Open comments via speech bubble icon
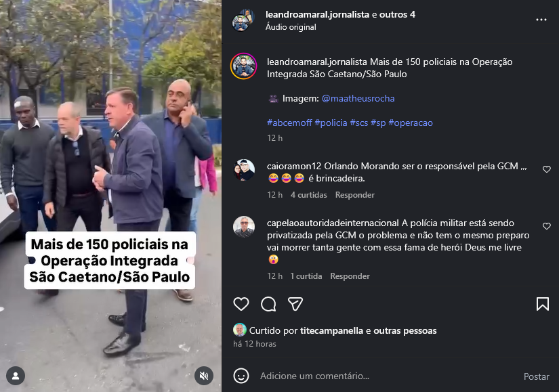This screenshot has width=559, height=392. pyautogui.click(x=268, y=304)
